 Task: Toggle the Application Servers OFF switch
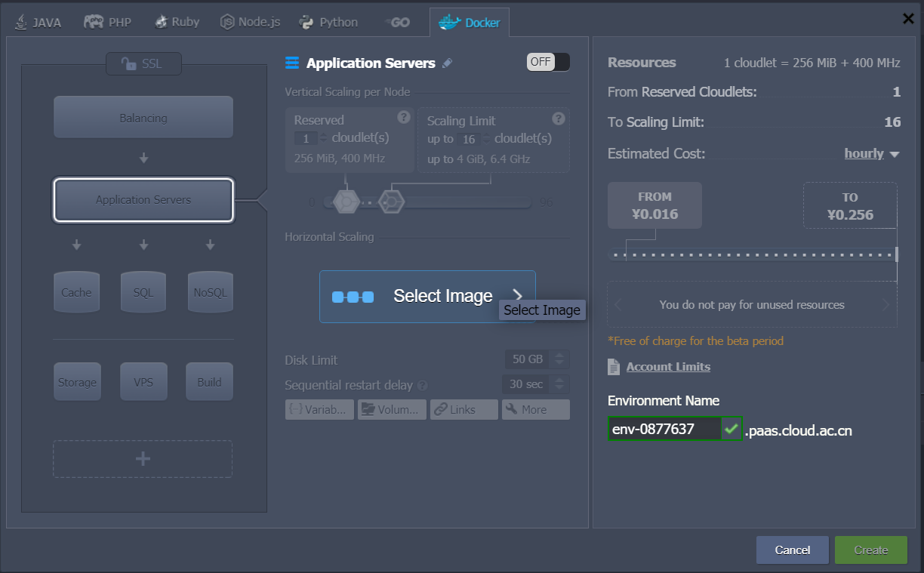tap(549, 62)
